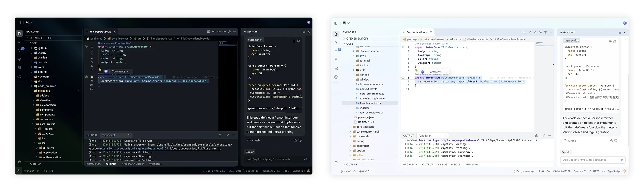Click Spaces: 2 in light status bar
This screenshot has height=193, width=644.
tap(580, 171)
